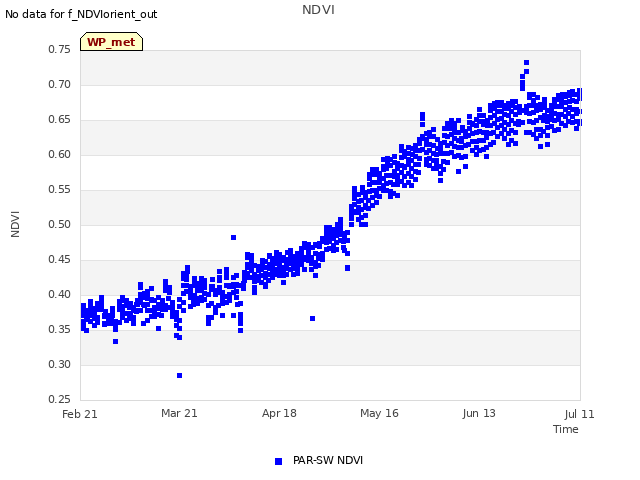Click the NDVI chart title
This screenshot has width=640, height=480.
coord(318,10)
